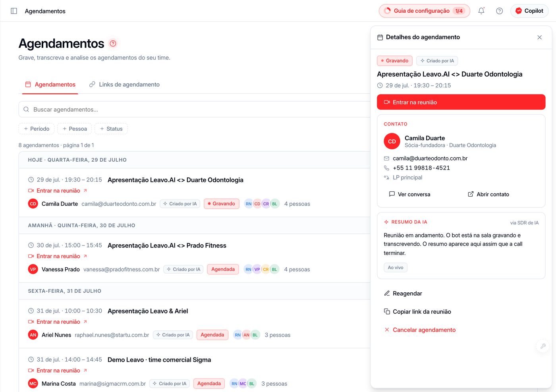Screen dimensions: 556x392
Task: Copy the meeting link via Copiar link
Action: click(x=417, y=312)
